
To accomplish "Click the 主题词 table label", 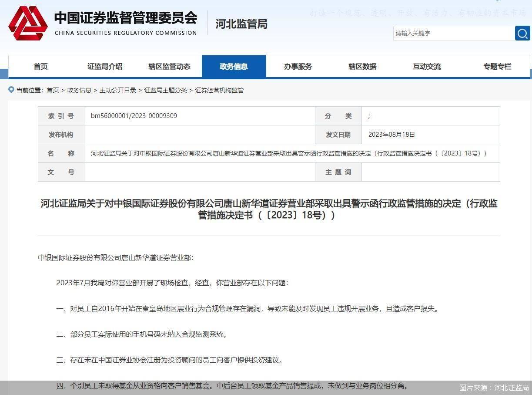I will point(338,172).
